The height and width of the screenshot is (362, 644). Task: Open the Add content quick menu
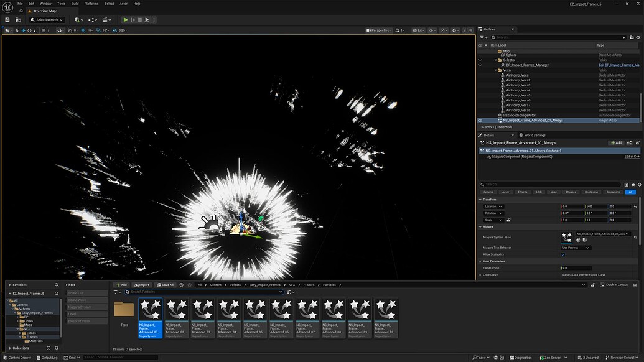pyautogui.click(x=78, y=20)
